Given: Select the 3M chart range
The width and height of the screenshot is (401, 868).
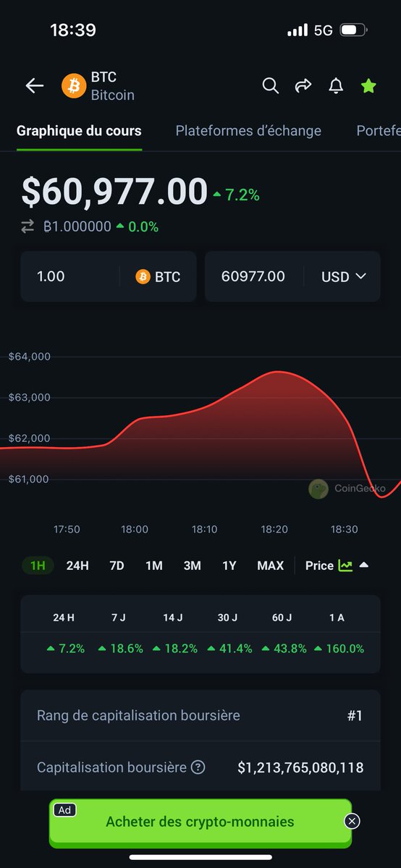Looking at the screenshot, I should tap(192, 566).
